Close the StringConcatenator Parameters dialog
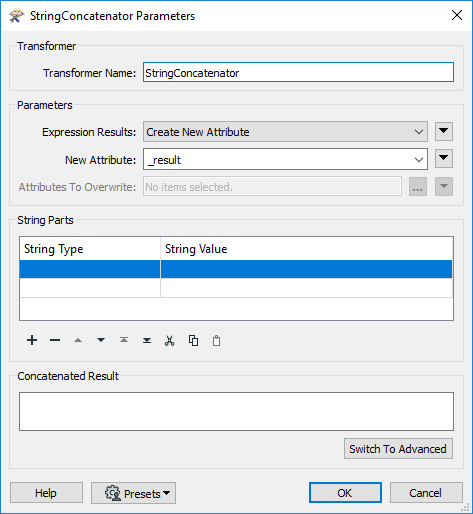Screen dimensions: 473x514 coord(457,15)
